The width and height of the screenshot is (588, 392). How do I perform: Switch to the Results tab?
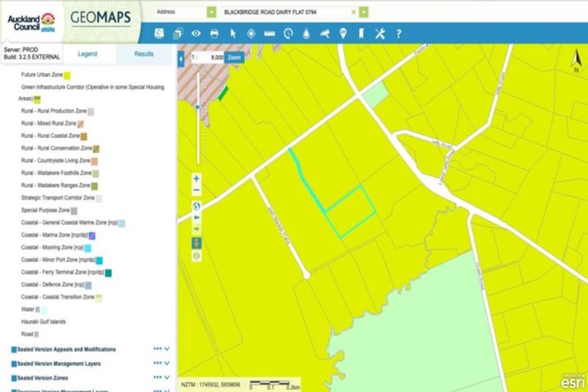click(x=144, y=54)
